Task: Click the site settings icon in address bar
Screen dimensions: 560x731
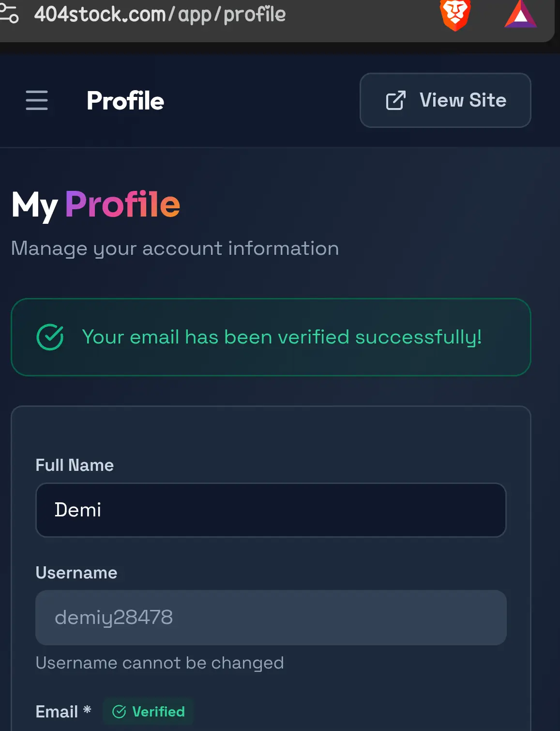Action: coord(9,15)
